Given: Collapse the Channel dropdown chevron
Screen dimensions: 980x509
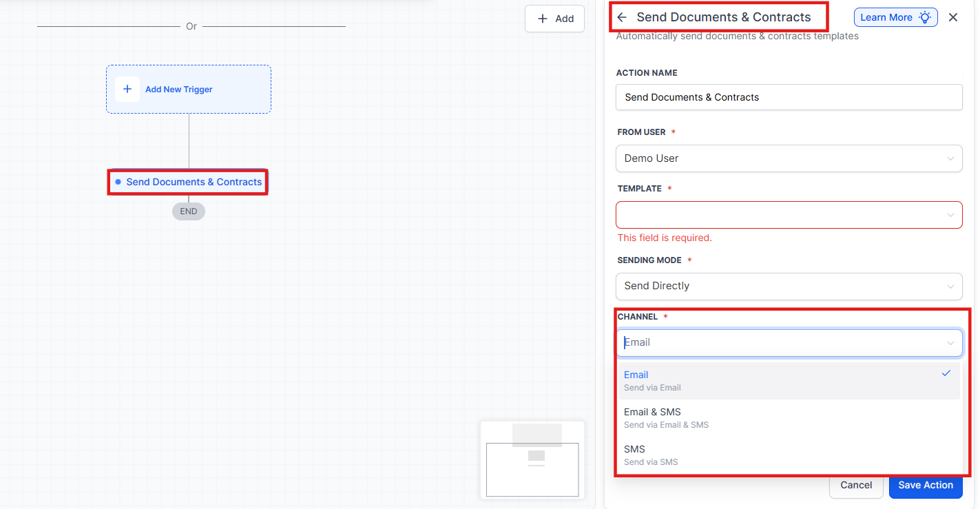Looking at the screenshot, I should pyautogui.click(x=950, y=343).
